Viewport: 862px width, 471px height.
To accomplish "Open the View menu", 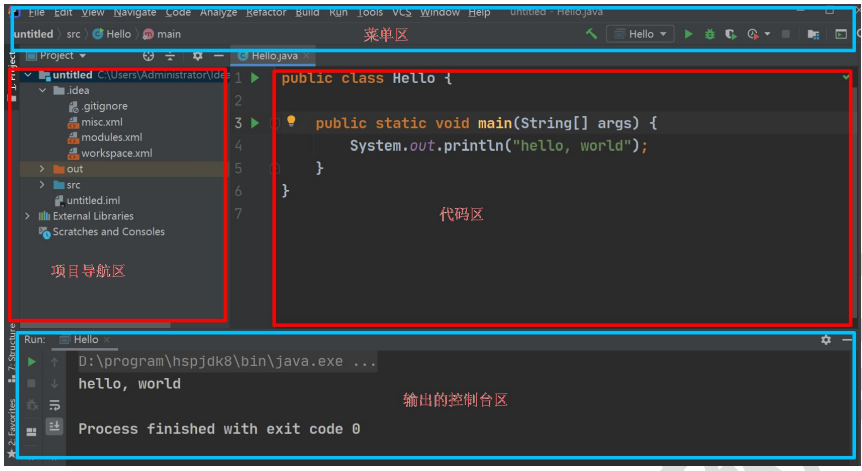I will 93,12.
